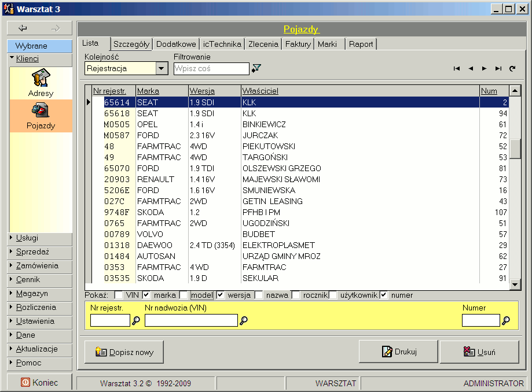Refresh the vehicle list
This screenshot has width=532, height=392.
point(512,68)
